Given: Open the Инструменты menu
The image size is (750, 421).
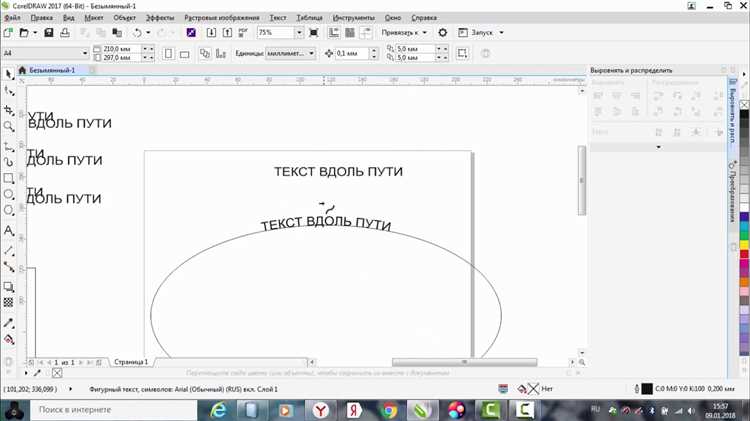Looking at the screenshot, I should point(354,18).
